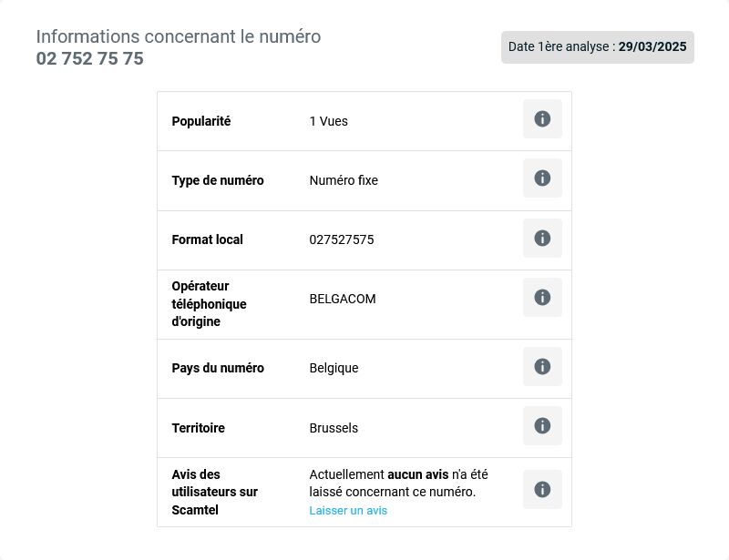
Task: Click the Date 1ère analyse badge
Action: [598, 47]
